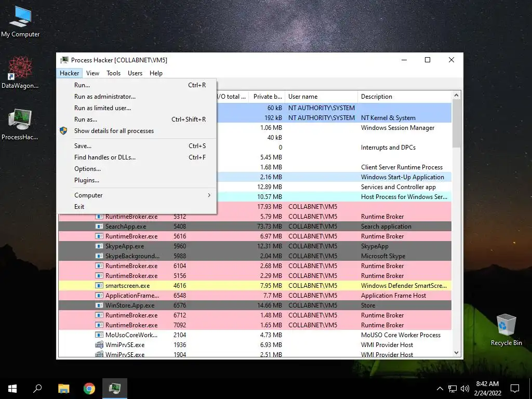Click the network tray icon
Screen dimensions: 532x399
(x=453, y=389)
